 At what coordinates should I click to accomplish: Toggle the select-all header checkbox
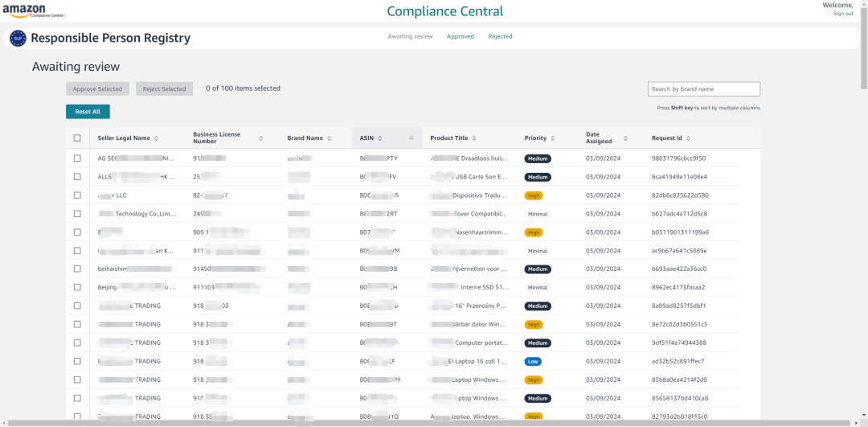77,138
